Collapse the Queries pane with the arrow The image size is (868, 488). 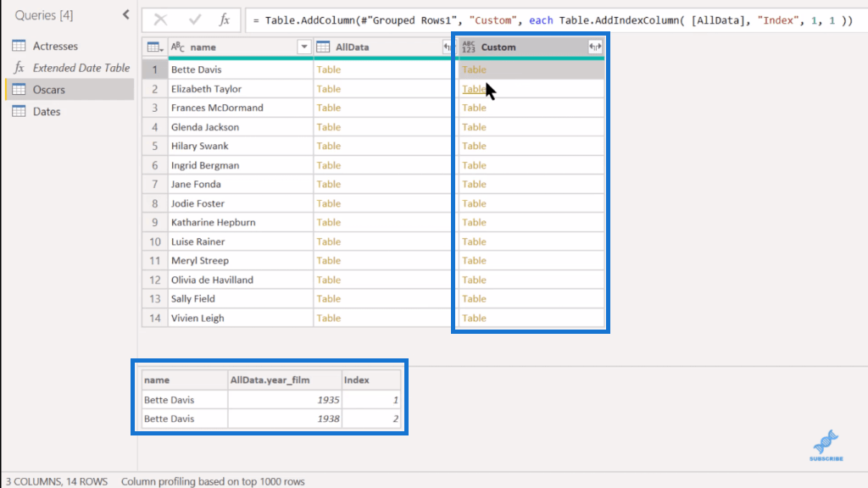pyautogui.click(x=125, y=15)
